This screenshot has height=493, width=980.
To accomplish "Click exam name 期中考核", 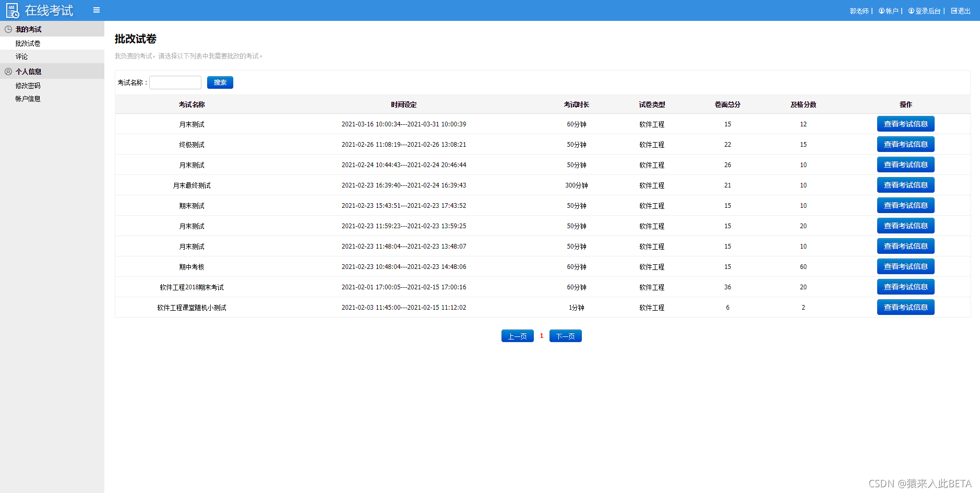I will click(192, 267).
